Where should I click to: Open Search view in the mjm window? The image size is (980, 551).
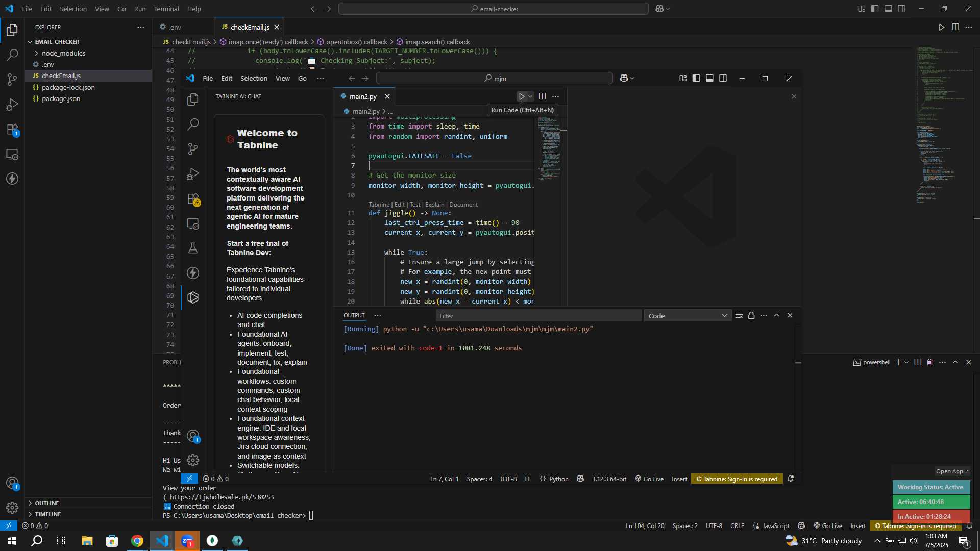[x=193, y=124]
